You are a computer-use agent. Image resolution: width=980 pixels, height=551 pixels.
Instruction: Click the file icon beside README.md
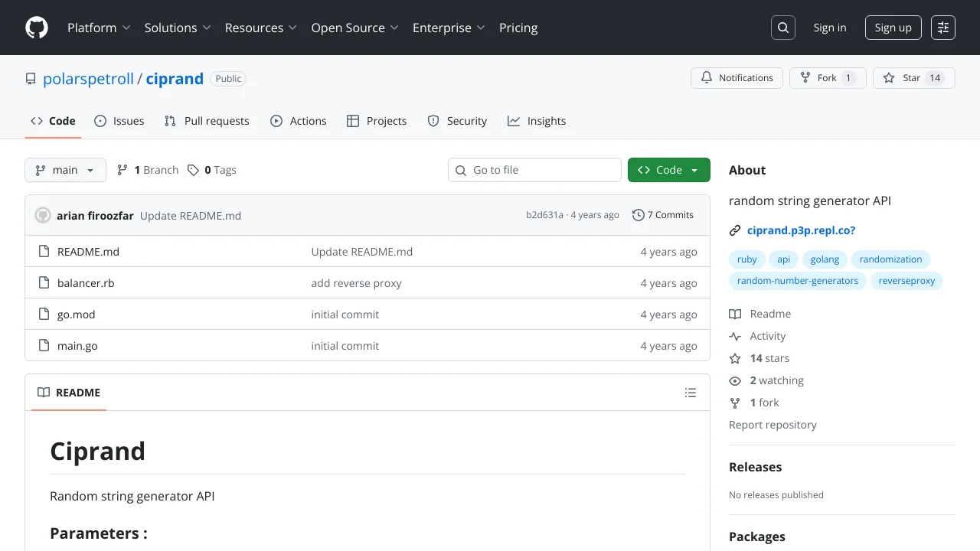tap(44, 252)
